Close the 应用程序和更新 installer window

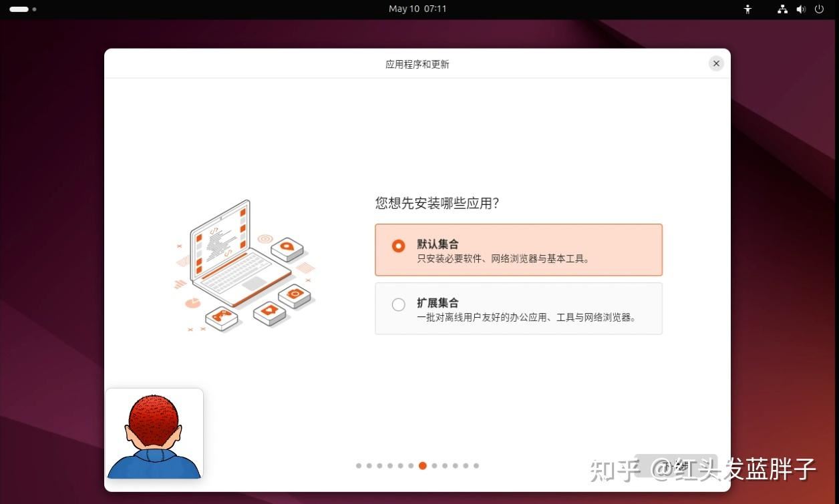716,63
